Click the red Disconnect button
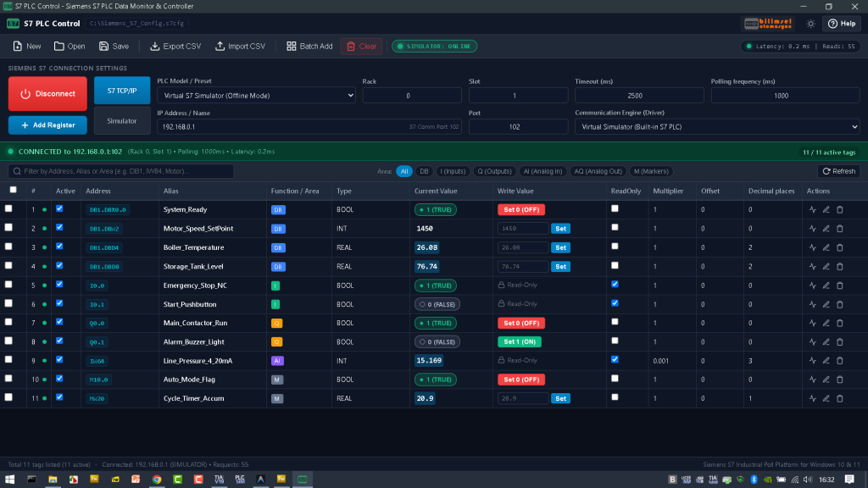The height and width of the screenshot is (488, 868). tap(47, 93)
